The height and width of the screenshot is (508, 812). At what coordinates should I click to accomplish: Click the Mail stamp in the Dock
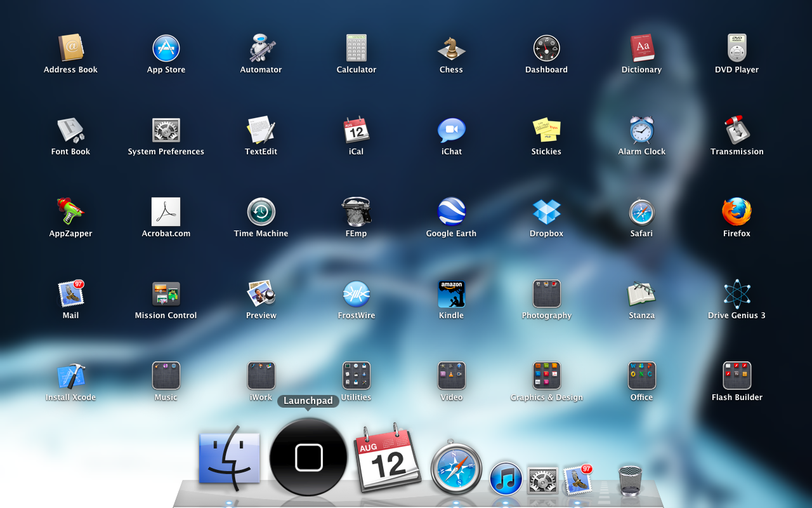pos(577,480)
